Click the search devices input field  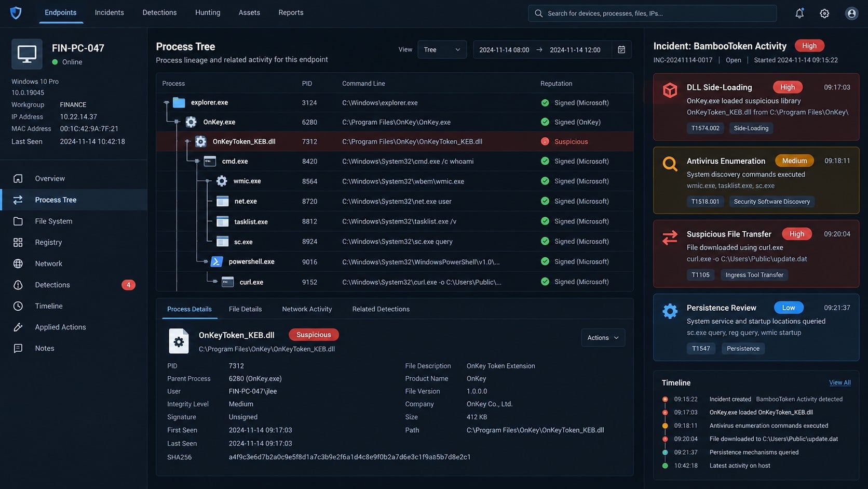652,14
